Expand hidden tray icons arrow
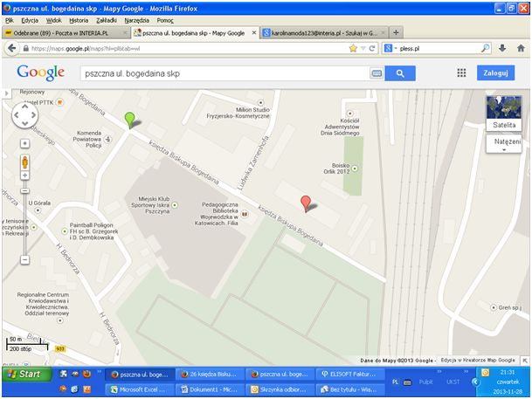Viewport: 532px width, 399px height. point(475,382)
